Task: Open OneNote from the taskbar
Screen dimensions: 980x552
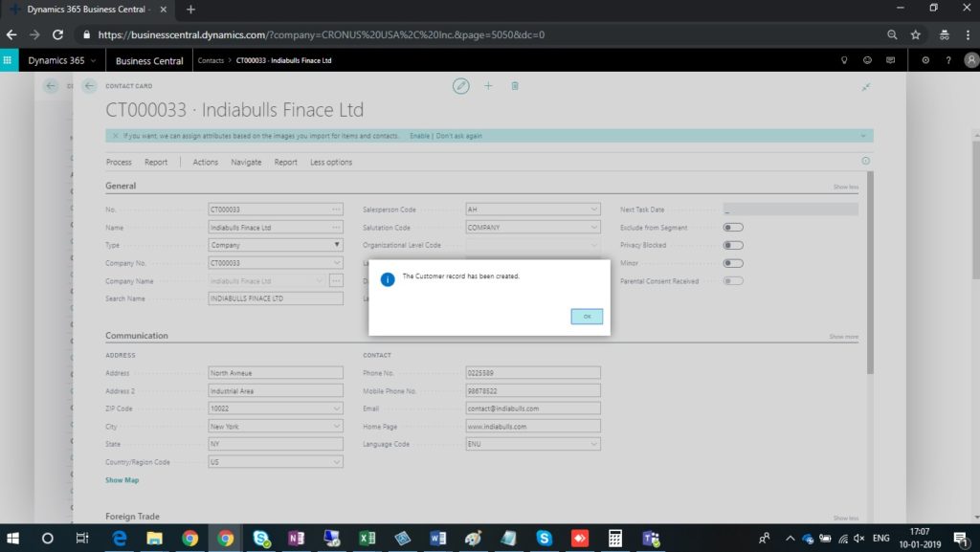Action: (x=297, y=538)
